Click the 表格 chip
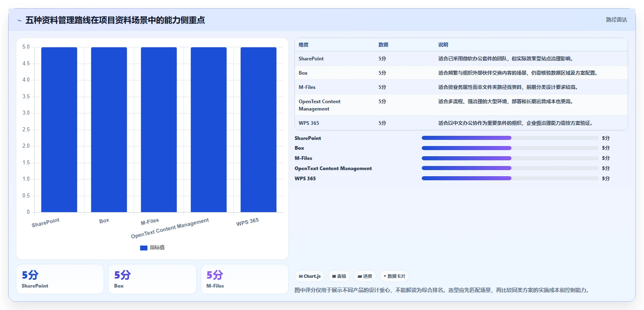 (339, 276)
